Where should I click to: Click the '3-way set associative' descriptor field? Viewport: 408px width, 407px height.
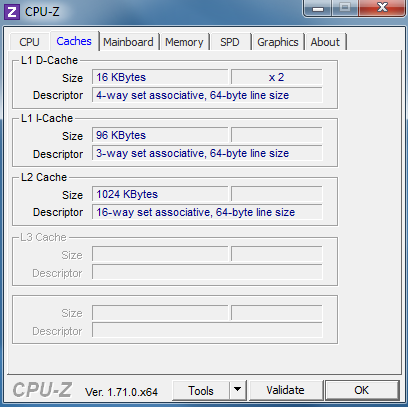click(207, 153)
